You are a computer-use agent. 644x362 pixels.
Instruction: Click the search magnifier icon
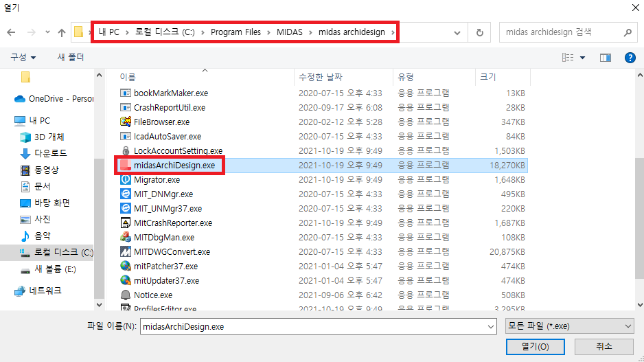click(x=627, y=32)
